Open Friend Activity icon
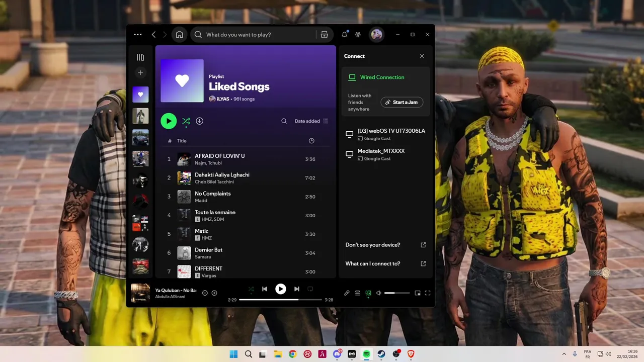The height and width of the screenshot is (362, 644). [358, 35]
